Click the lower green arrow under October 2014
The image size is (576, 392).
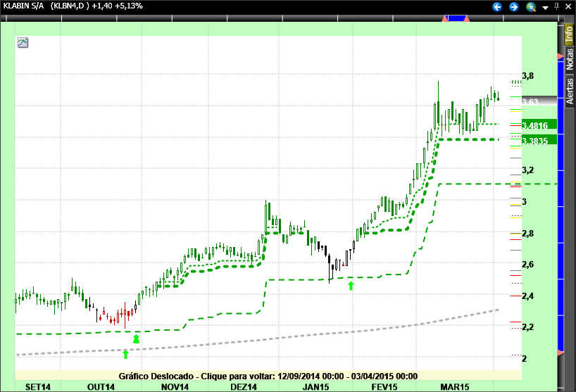tap(126, 353)
